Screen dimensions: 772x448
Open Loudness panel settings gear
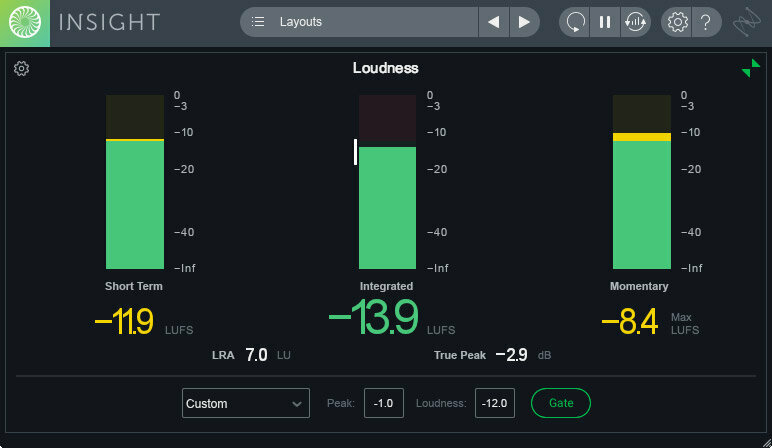point(21,68)
